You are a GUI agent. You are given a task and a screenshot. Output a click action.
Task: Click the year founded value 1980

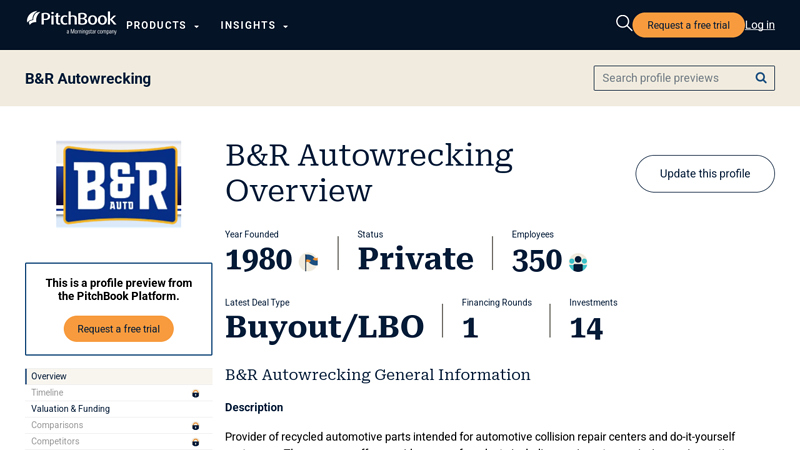click(259, 260)
